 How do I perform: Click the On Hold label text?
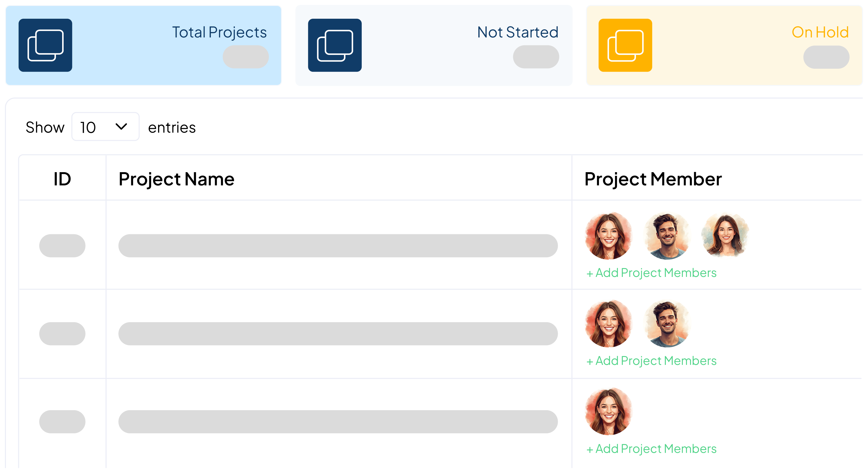pyautogui.click(x=820, y=33)
